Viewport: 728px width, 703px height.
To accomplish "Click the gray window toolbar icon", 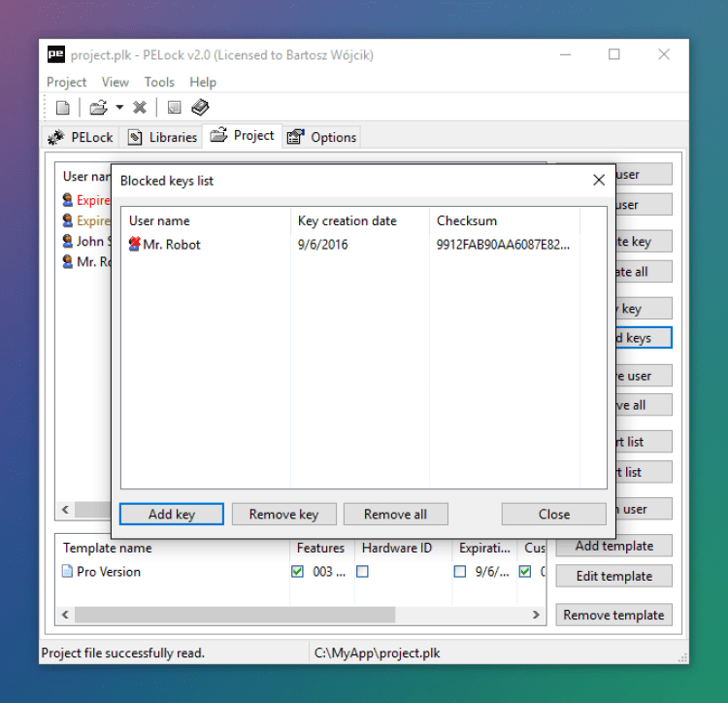I will 174,108.
